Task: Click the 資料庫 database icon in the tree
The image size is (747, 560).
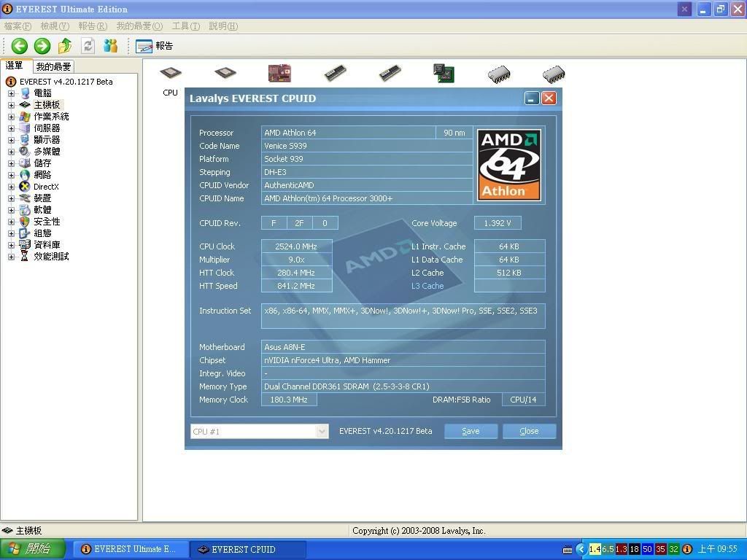Action: tap(25, 245)
